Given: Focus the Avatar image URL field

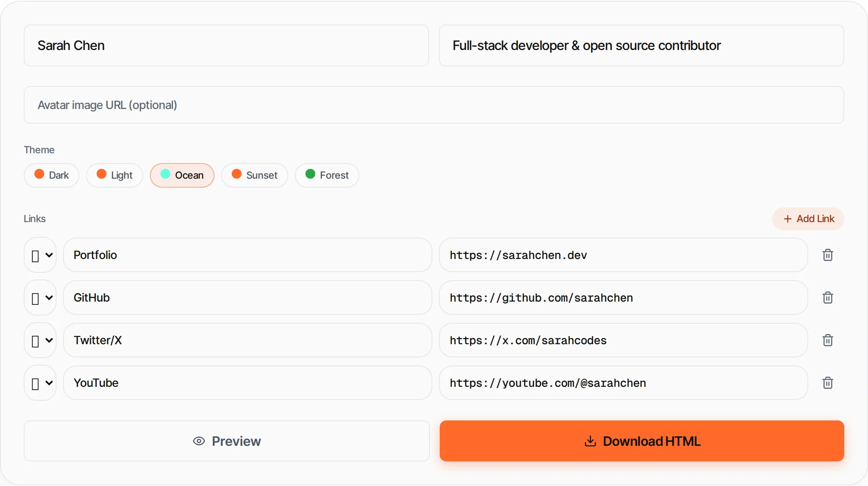Looking at the screenshot, I should click(x=434, y=105).
